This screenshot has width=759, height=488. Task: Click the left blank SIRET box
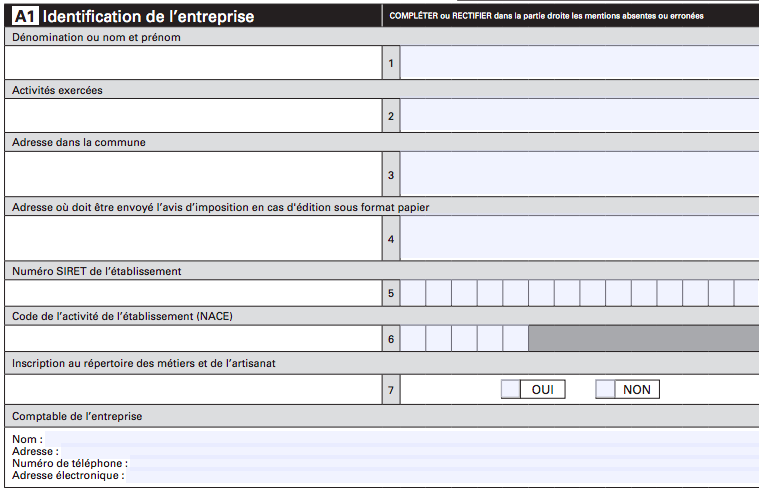pos(193,293)
